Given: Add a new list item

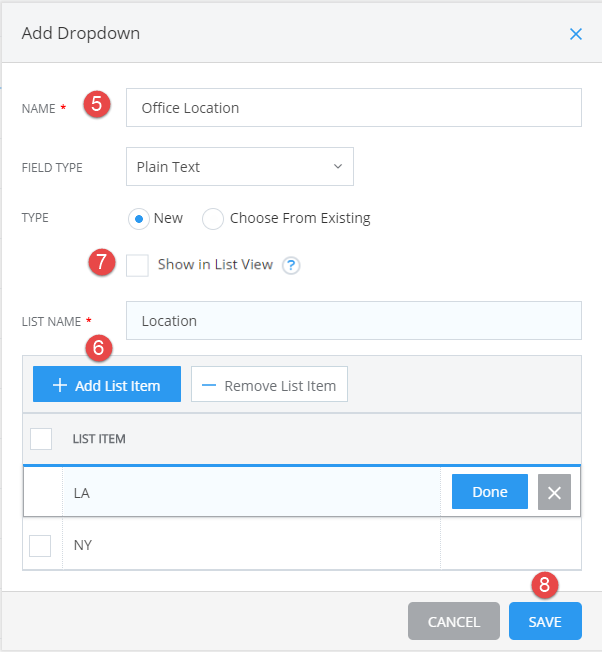Looking at the screenshot, I should click(107, 384).
